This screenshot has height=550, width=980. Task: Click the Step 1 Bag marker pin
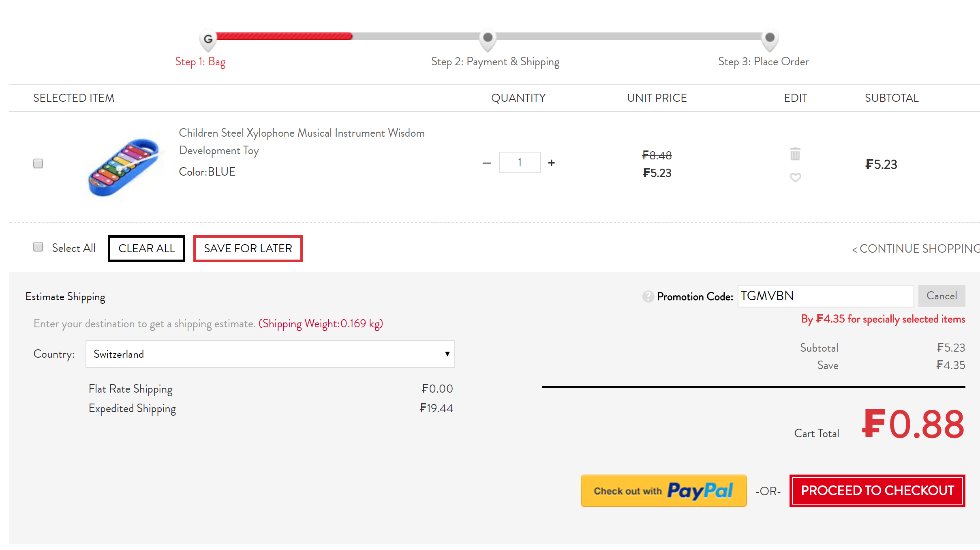pyautogui.click(x=208, y=39)
